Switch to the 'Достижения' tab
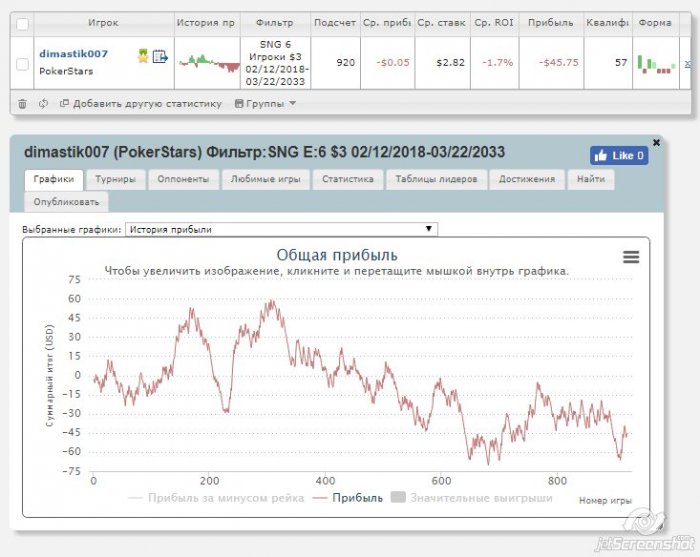Image resolution: width=700 pixels, height=557 pixels. pos(527,179)
